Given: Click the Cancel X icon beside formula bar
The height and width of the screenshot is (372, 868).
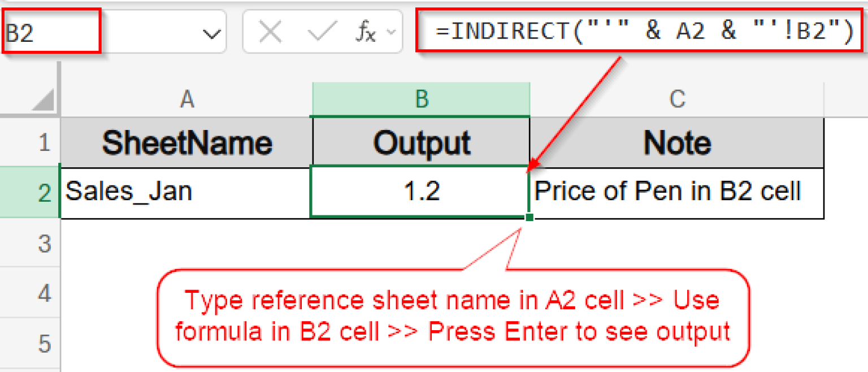Looking at the screenshot, I should (x=271, y=31).
